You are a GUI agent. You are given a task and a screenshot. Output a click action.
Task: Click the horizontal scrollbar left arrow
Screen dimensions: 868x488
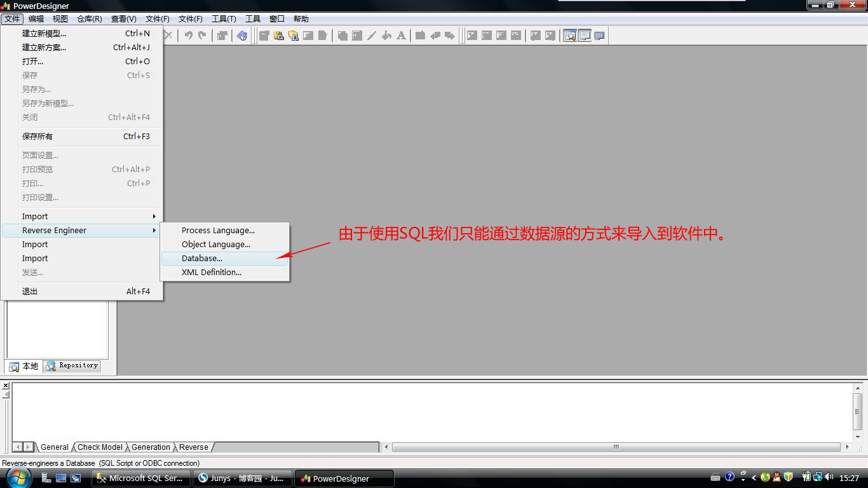click(387, 447)
